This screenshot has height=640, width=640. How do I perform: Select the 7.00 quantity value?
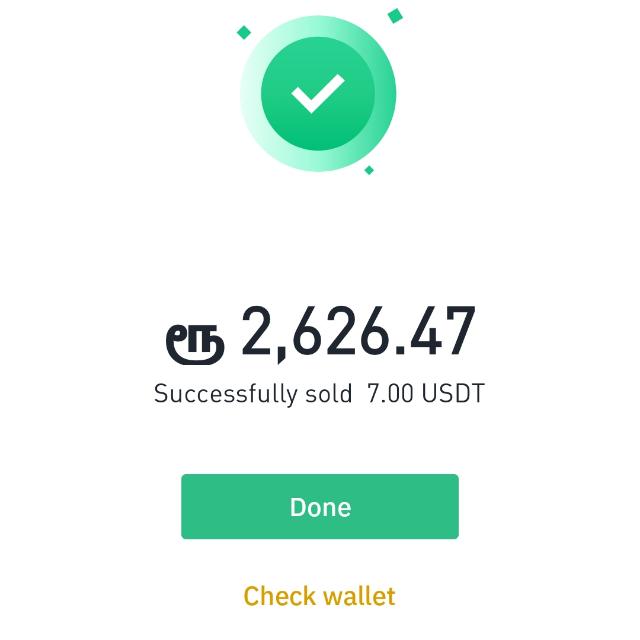tap(390, 393)
